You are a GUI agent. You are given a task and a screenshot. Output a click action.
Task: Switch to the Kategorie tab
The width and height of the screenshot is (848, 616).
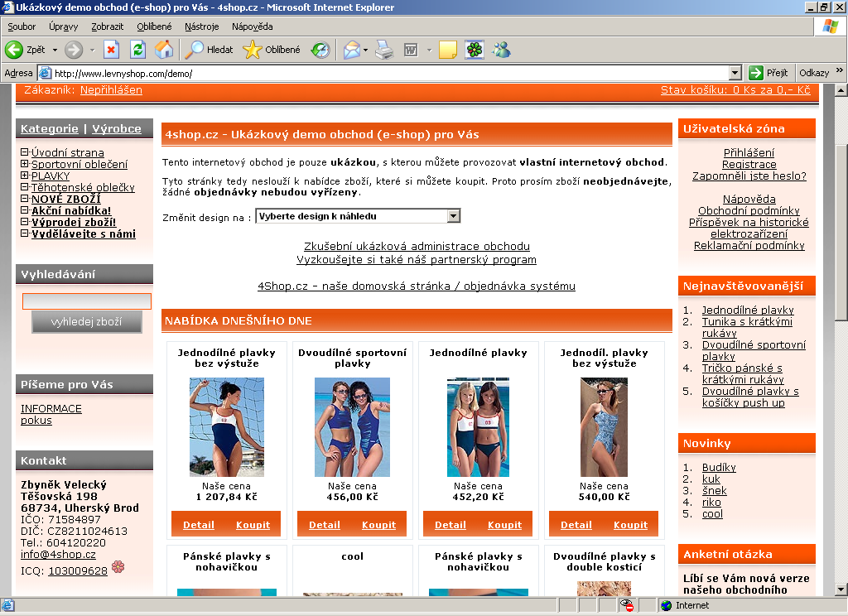click(49, 128)
